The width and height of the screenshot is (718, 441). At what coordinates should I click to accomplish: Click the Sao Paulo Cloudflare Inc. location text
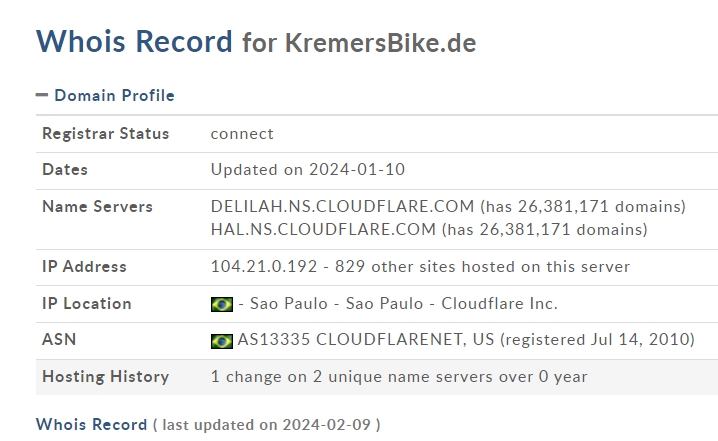404,304
